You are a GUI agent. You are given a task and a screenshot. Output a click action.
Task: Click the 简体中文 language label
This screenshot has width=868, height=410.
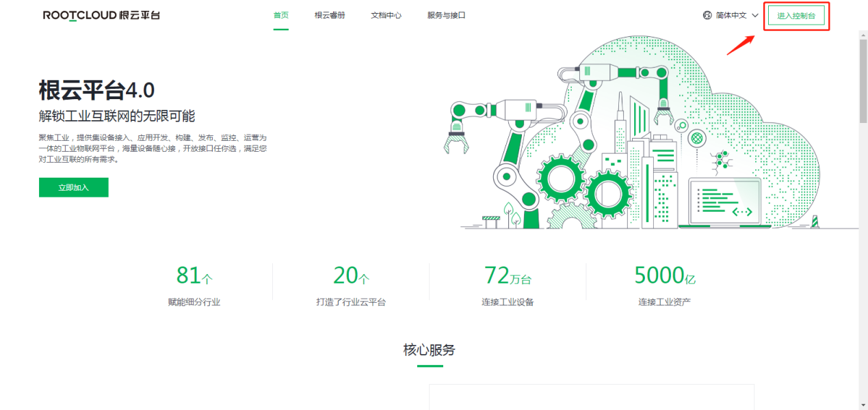coord(731,15)
